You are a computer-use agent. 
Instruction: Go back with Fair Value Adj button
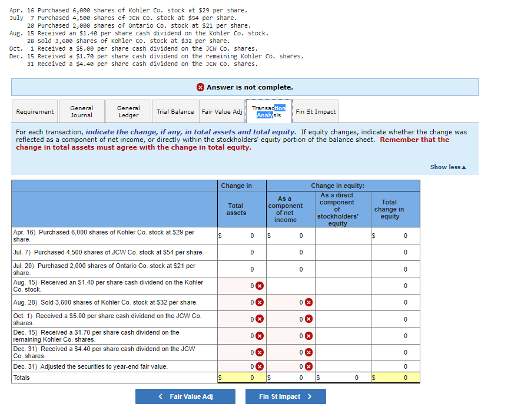click(x=185, y=396)
